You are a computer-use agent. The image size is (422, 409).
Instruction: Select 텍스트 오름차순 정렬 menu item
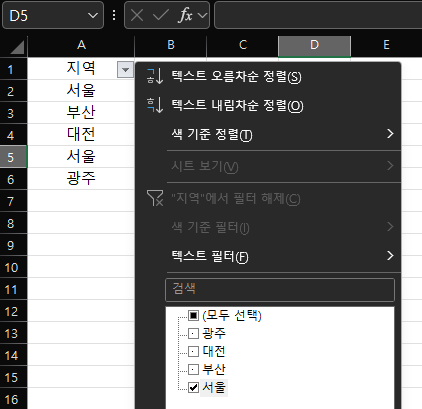(268, 76)
